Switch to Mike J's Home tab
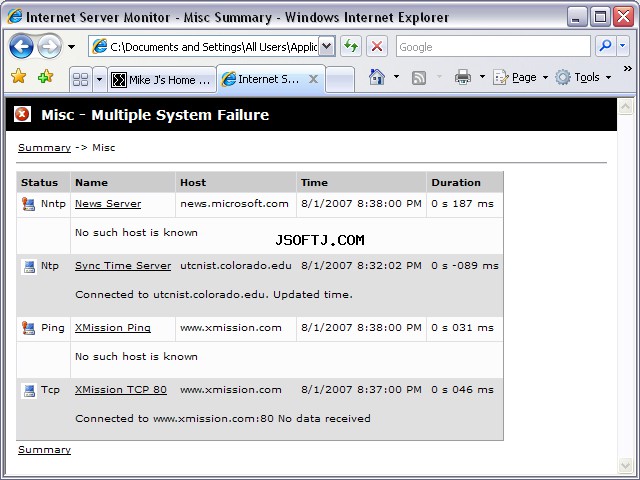Viewport: 640px width, 480px height. click(x=162, y=80)
